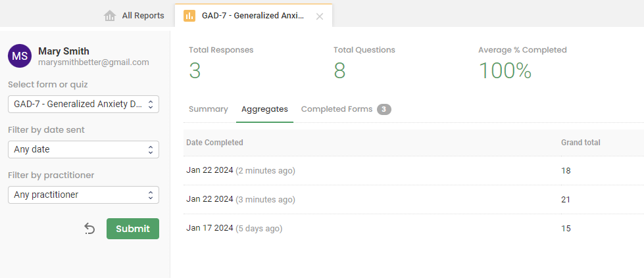Click the MS user avatar
The height and width of the screenshot is (278, 644).
20,56
